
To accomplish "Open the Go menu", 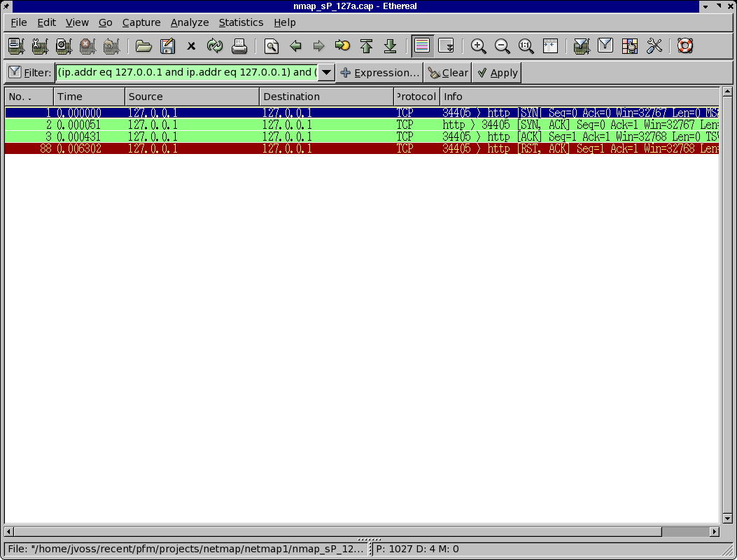I will 105,22.
